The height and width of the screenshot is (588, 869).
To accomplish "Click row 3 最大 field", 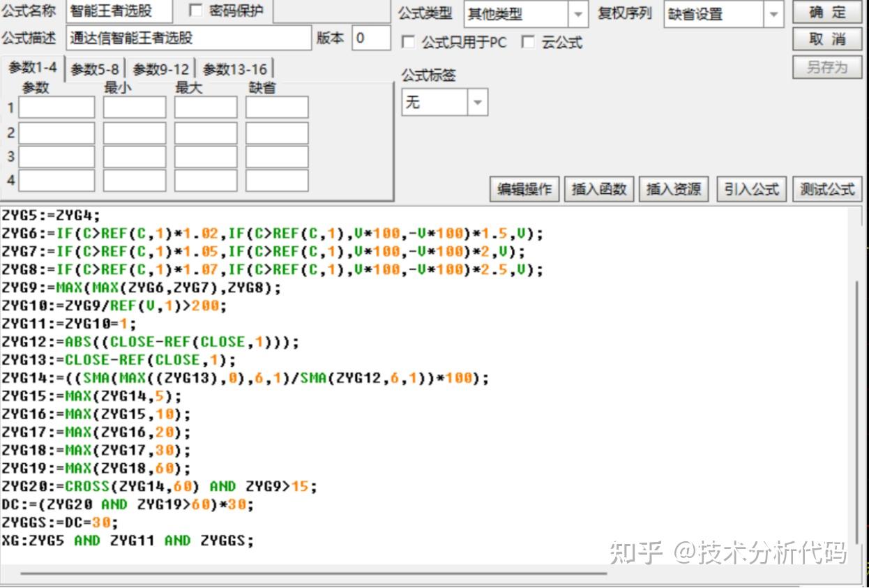I will coord(206,157).
